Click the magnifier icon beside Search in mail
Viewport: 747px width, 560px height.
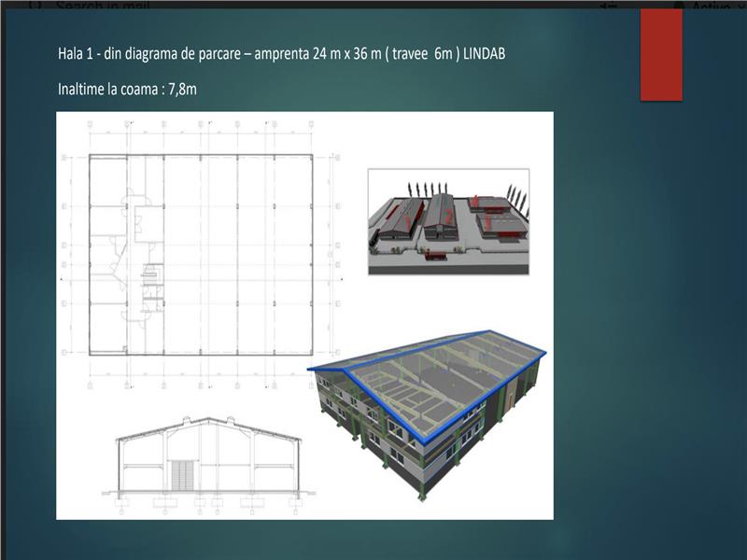click(x=35, y=5)
